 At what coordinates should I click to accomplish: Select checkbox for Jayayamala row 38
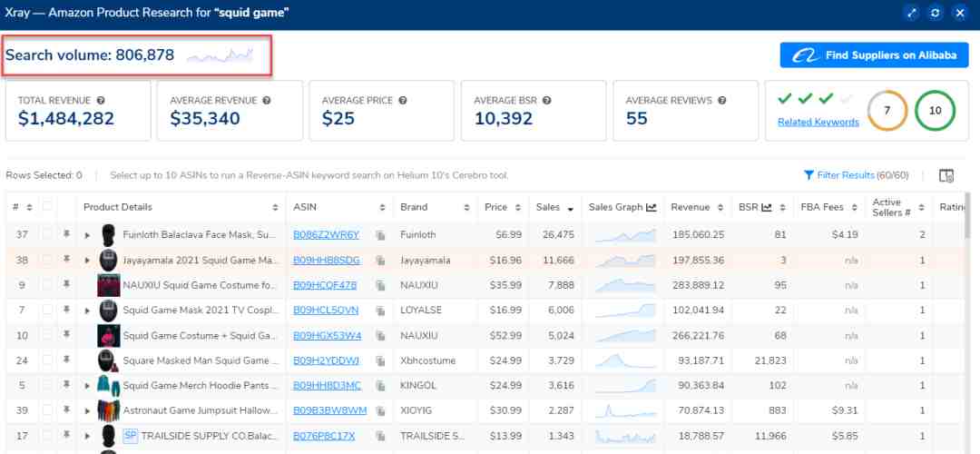[47, 260]
